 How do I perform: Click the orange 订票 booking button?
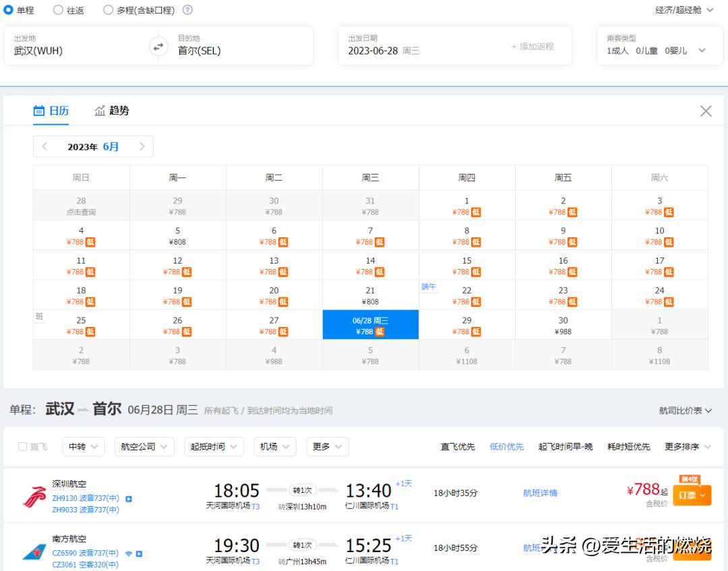point(692,494)
